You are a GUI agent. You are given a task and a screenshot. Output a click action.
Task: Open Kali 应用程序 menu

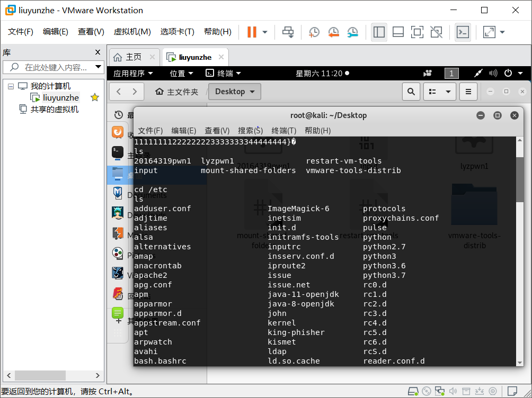tap(133, 73)
